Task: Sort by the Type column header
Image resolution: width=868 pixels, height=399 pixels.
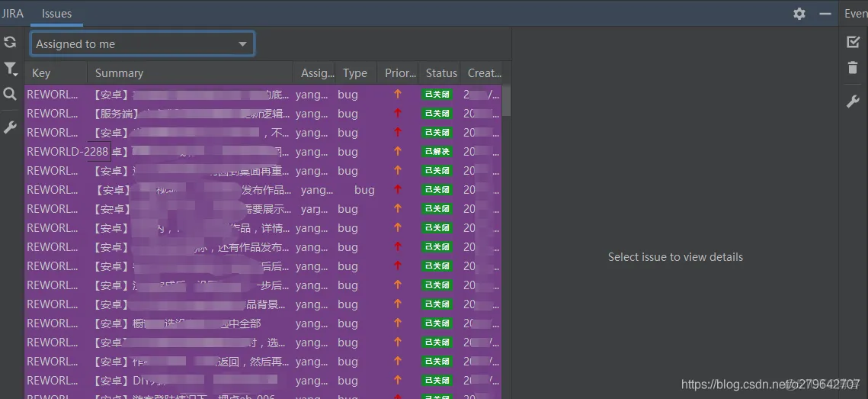Action: [x=354, y=73]
